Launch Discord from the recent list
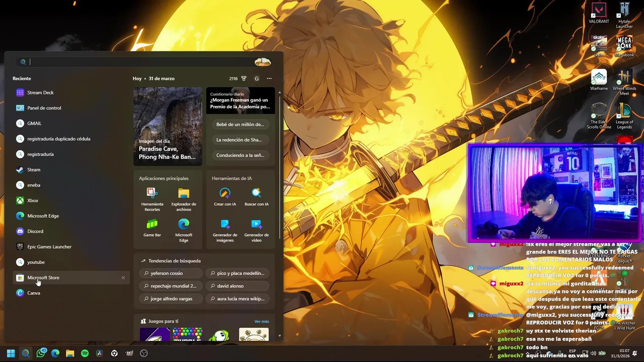This screenshot has height=362, width=644. 70,231
